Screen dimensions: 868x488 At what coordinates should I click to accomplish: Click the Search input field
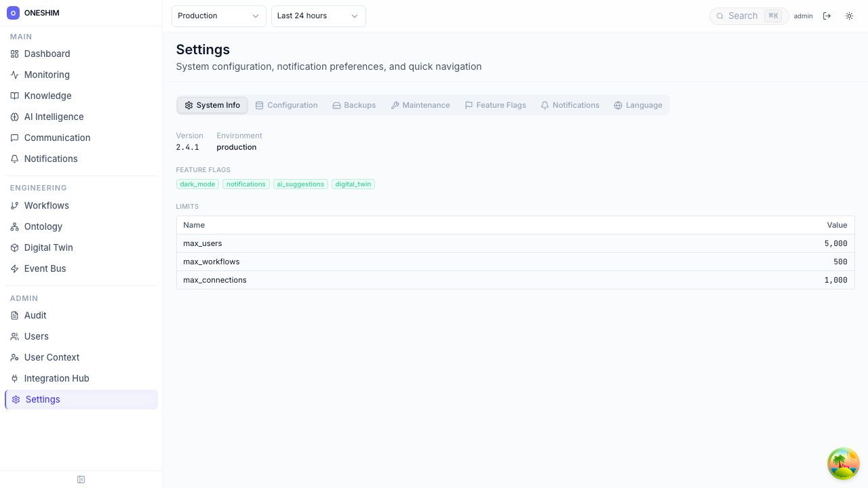745,16
